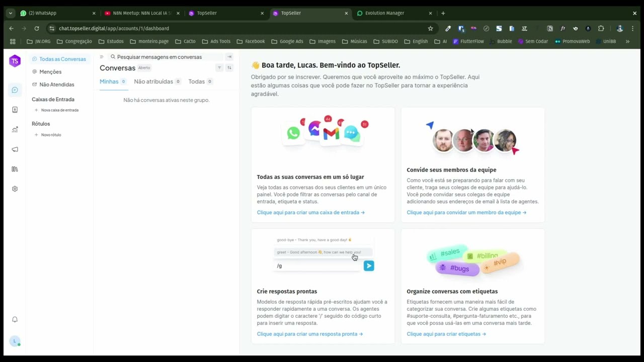Select the Minhas conversations tab
The height and width of the screenshot is (362, 644).
pos(113,81)
